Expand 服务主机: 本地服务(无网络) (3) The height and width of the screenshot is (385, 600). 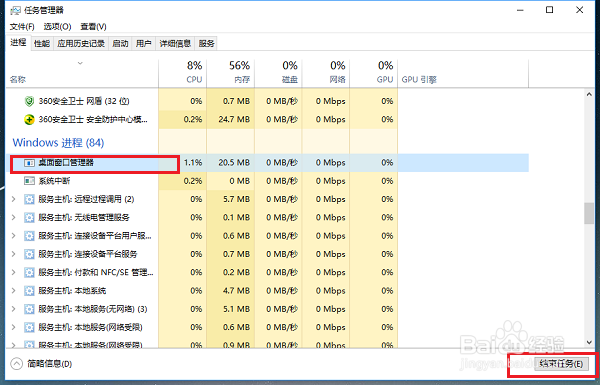click(x=13, y=309)
